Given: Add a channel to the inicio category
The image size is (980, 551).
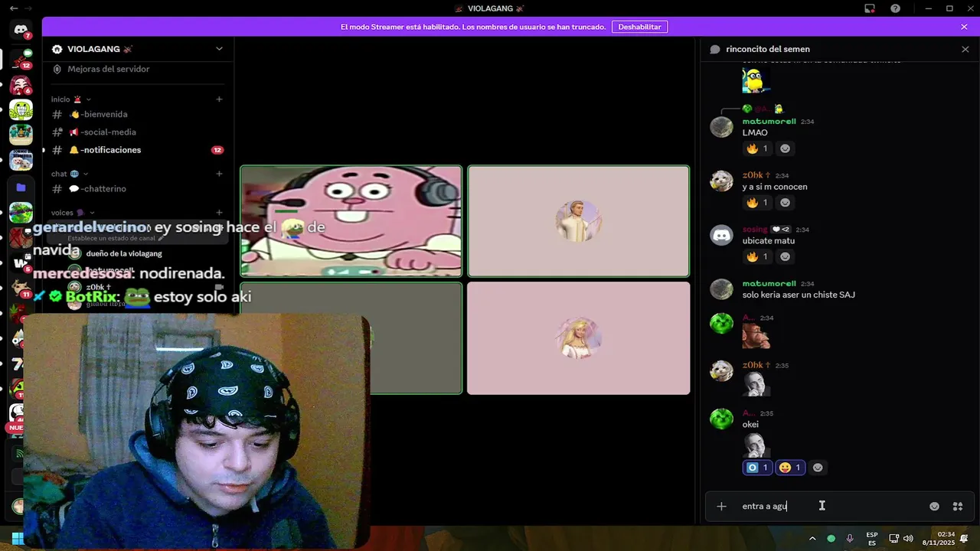Looking at the screenshot, I should (x=219, y=99).
